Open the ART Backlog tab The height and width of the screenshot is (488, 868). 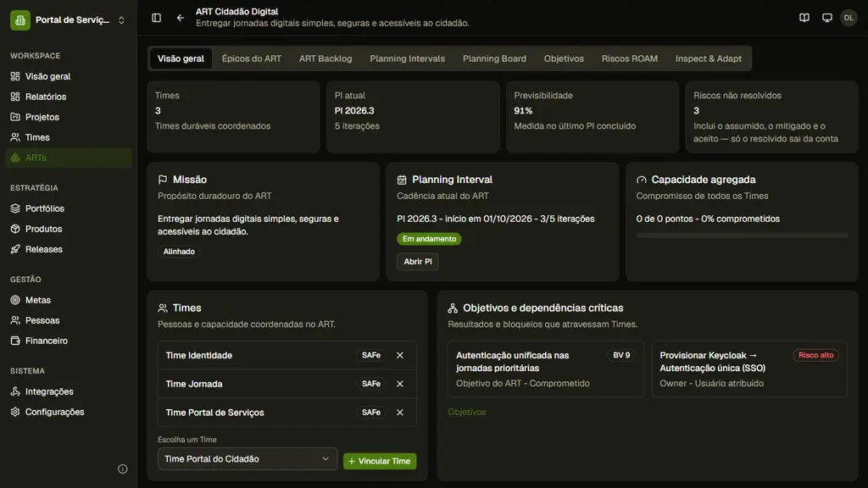pos(325,58)
